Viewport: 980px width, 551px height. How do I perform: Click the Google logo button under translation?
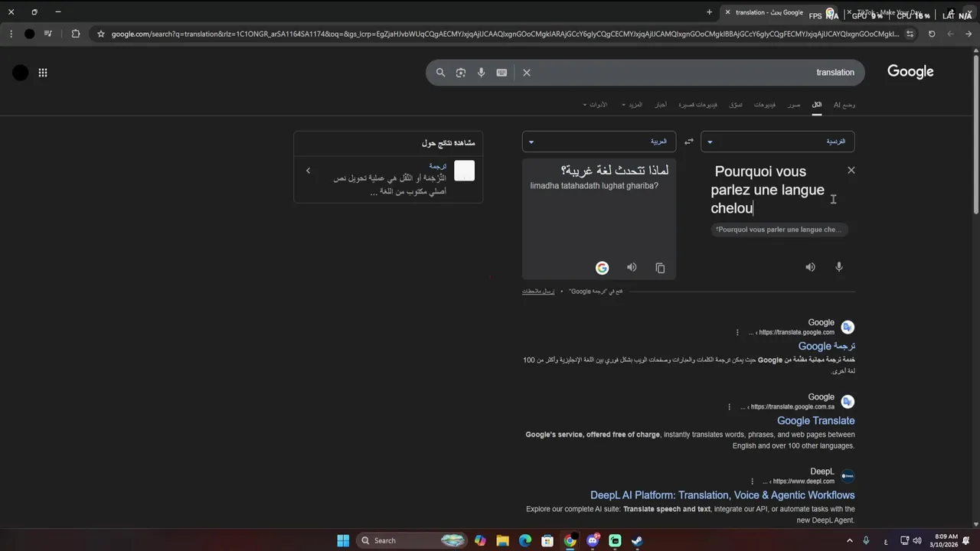[x=602, y=268]
